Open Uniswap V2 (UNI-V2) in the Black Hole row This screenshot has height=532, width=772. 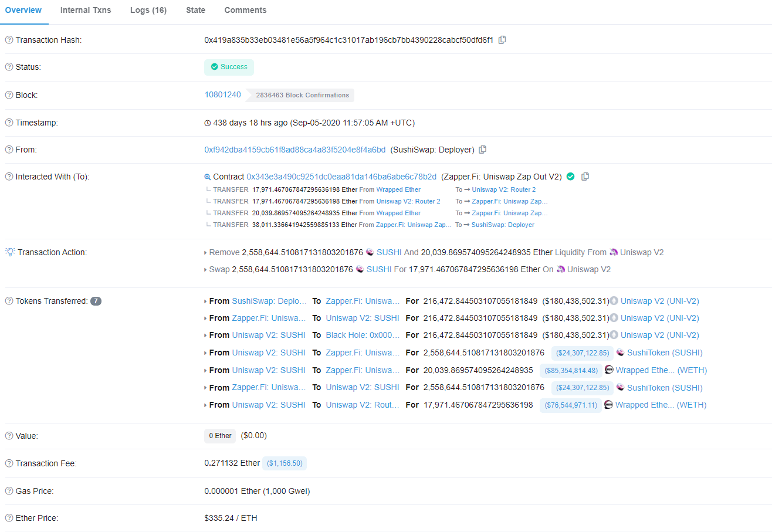coord(660,335)
